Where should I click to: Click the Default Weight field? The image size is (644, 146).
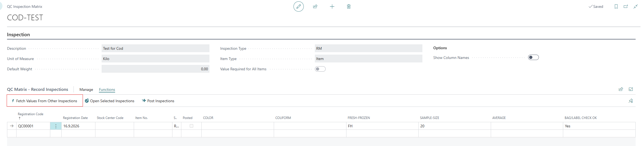[x=155, y=69]
